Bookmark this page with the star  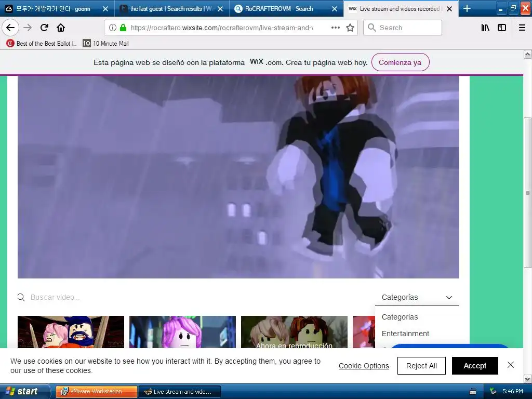[x=350, y=28]
